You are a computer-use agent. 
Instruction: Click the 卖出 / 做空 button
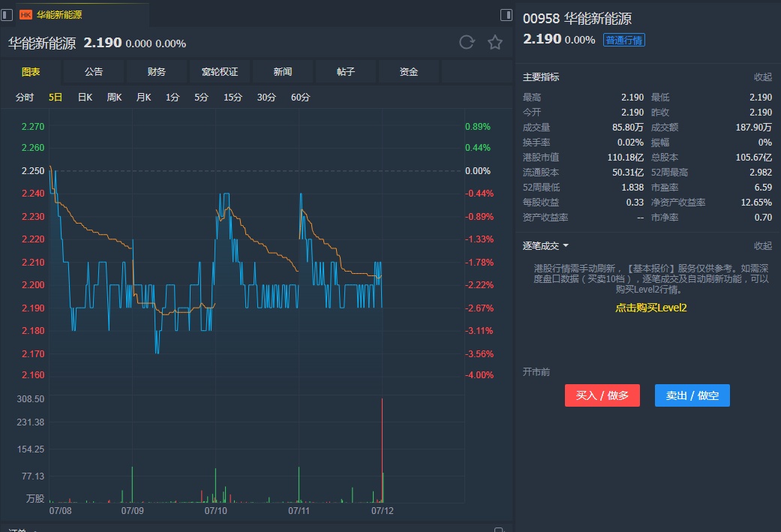point(692,395)
